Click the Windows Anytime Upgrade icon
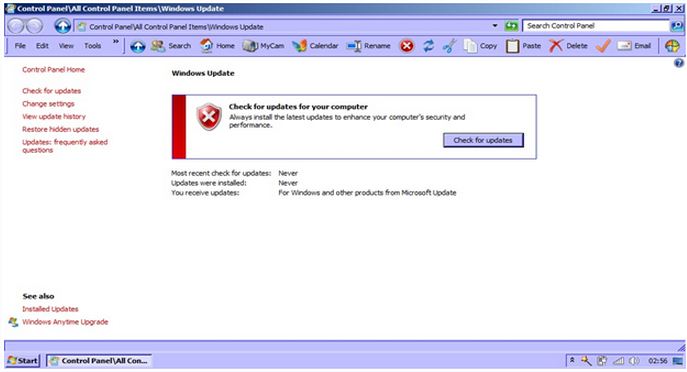The height and width of the screenshot is (372, 687). click(13, 322)
